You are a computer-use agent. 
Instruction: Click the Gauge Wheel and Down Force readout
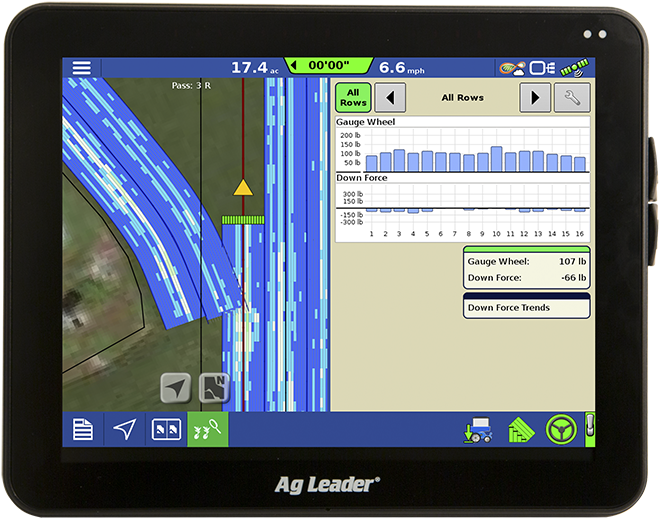point(526,268)
